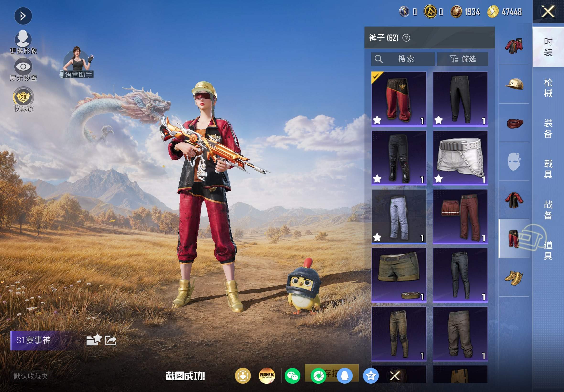The height and width of the screenshot is (392, 564).
Task: Pick the white studded shorts
Action: click(460, 158)
